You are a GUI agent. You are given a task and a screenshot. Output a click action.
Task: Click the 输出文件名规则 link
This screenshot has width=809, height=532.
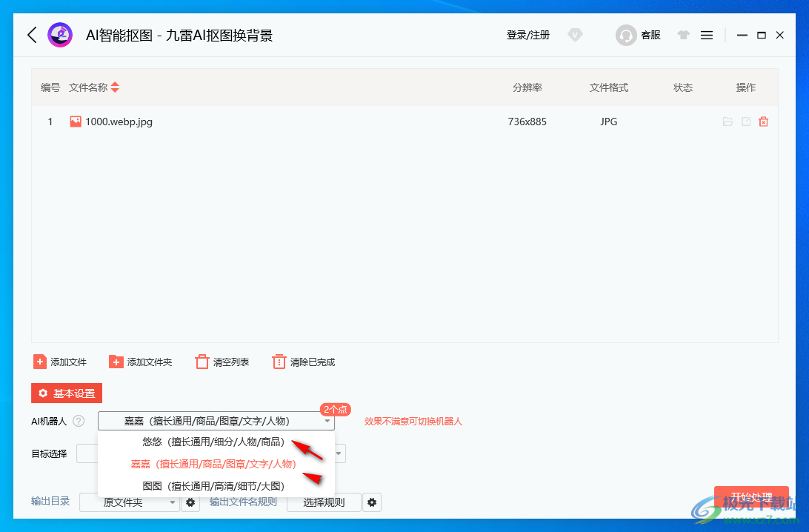(243, 502)
